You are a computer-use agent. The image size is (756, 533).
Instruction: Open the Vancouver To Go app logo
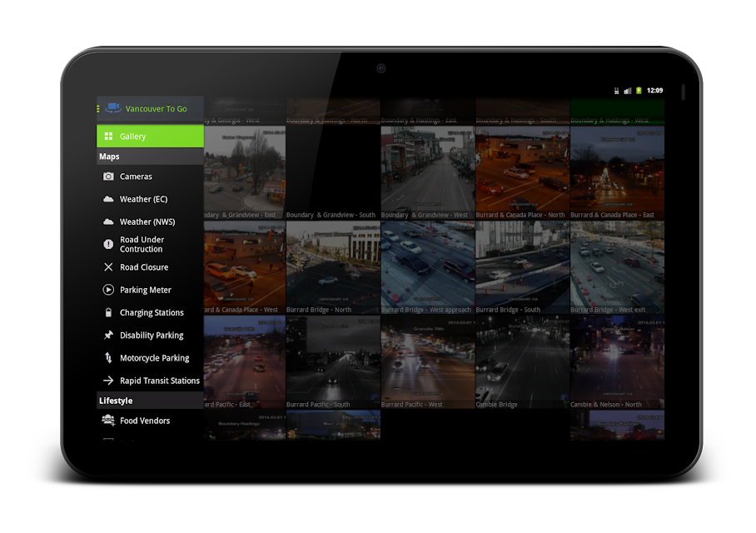click(113, 108)
